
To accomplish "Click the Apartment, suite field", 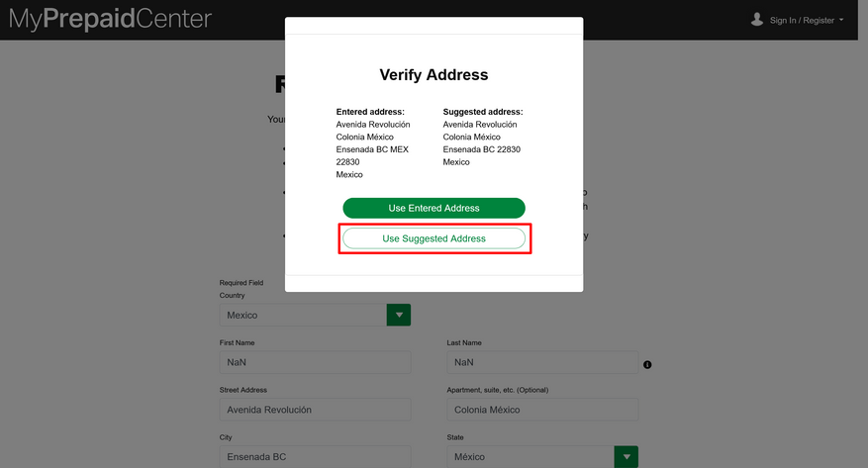I will (541, 410).
